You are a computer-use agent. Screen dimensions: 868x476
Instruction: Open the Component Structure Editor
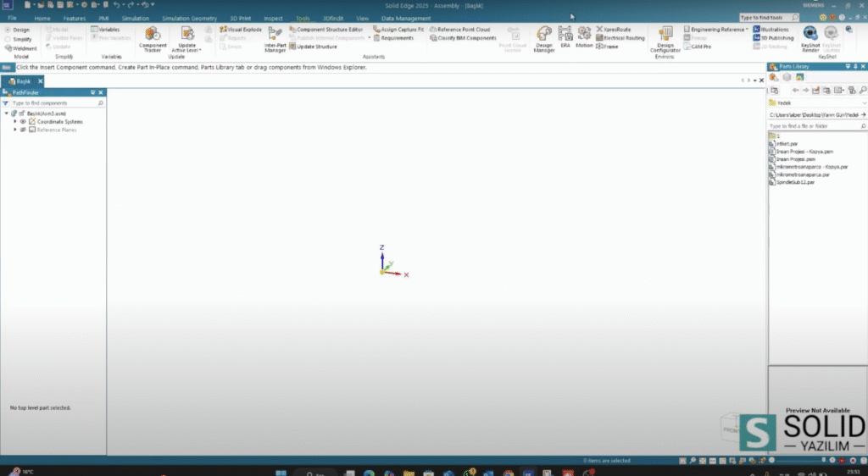[x=326, y=30]
